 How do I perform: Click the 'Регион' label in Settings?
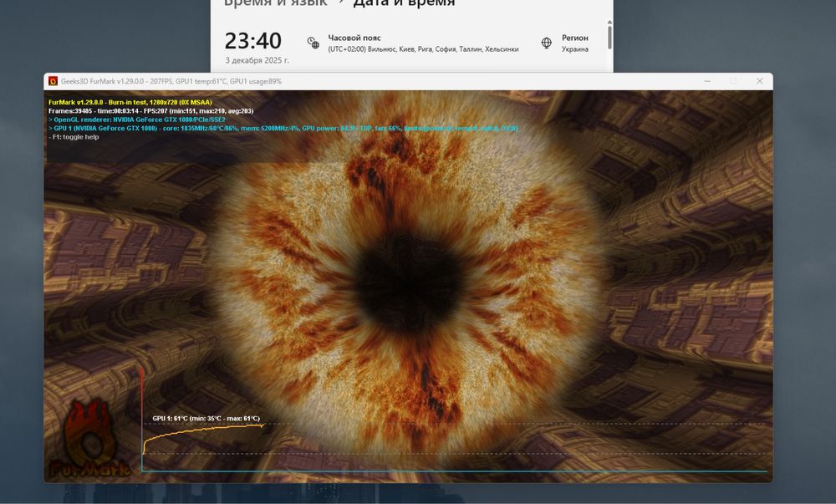click(x=575, y=38)
